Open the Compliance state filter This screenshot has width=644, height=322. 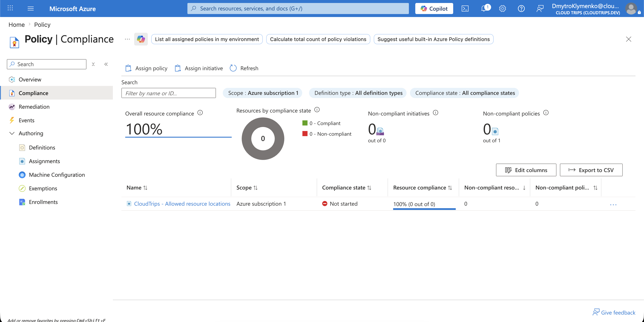pyautogui.click(x=464, y=93)
